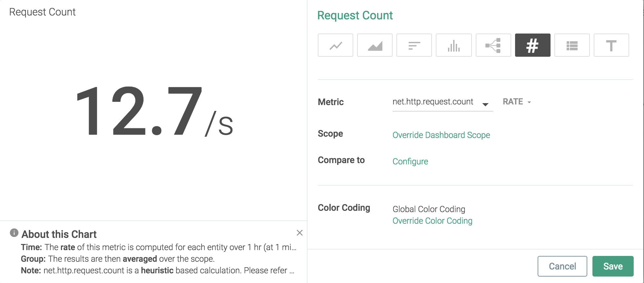Click the About this Chart info icon
This screenshot has width=644, height=283.
tap(14, 233)
